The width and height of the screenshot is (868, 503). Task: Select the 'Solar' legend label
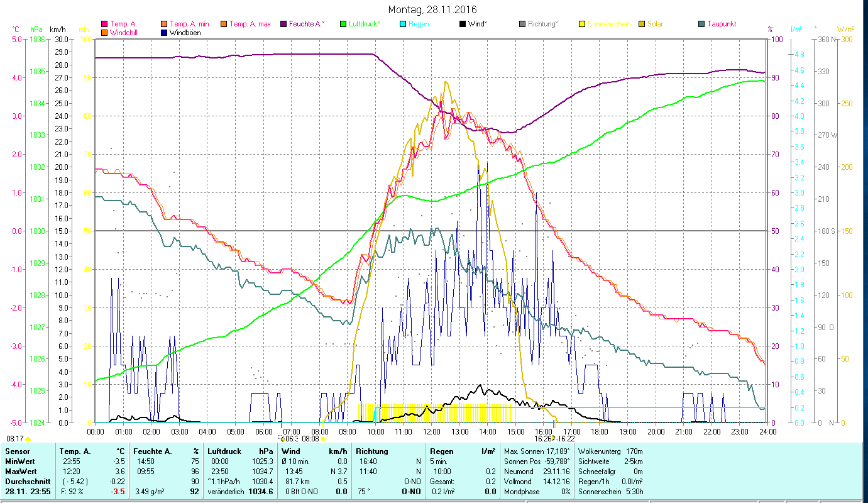655,25
